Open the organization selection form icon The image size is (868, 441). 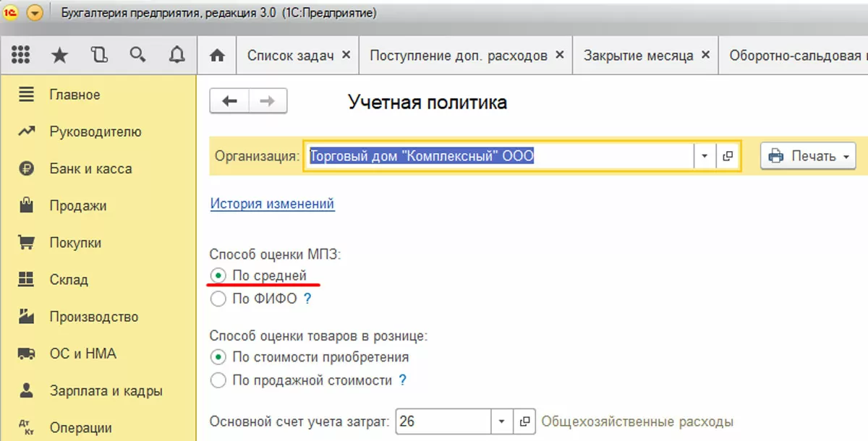[x=728, y=156]
